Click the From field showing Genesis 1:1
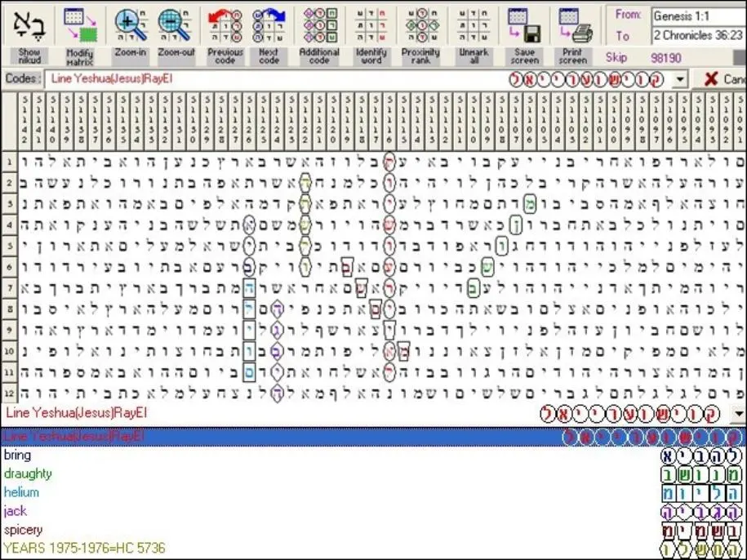This screenshot has width=747, height=560. (698, 16)
